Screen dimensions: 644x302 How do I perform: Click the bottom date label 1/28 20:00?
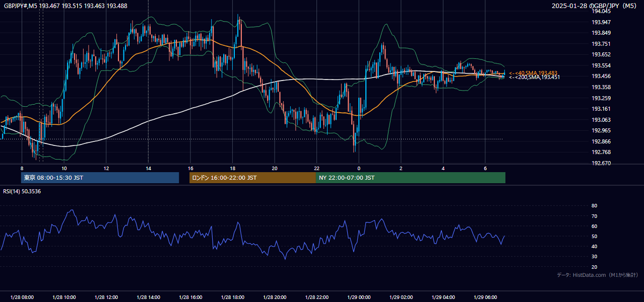point(275,297)
